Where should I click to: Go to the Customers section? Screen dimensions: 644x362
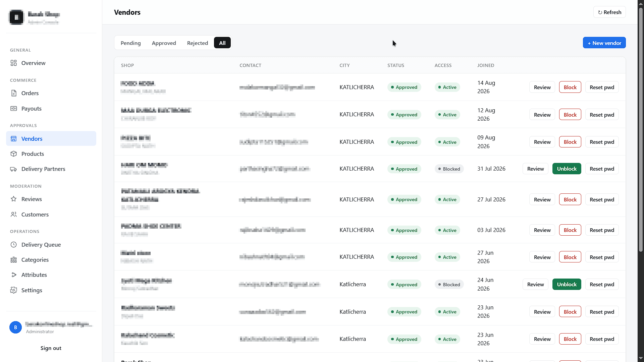click(x=51, y=215)
